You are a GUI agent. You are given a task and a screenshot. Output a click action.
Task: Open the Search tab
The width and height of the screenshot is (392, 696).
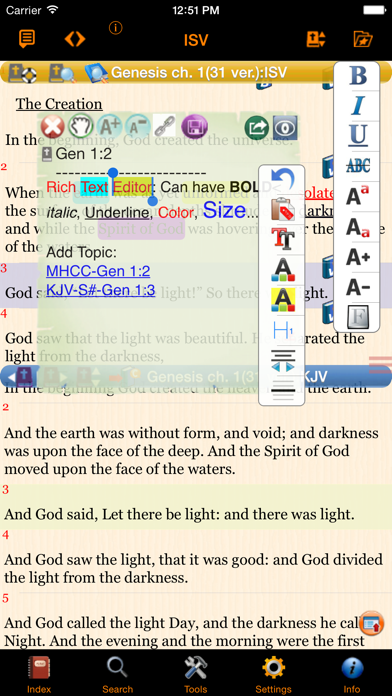pyautogui.click(x=117, y=674)
